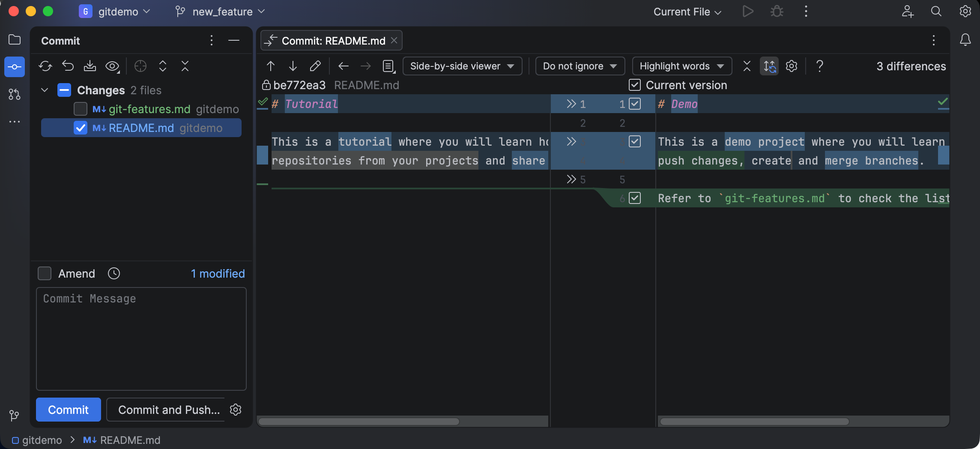Open Git tool window at bottom left
980x449 pixels.
point(14,415)
